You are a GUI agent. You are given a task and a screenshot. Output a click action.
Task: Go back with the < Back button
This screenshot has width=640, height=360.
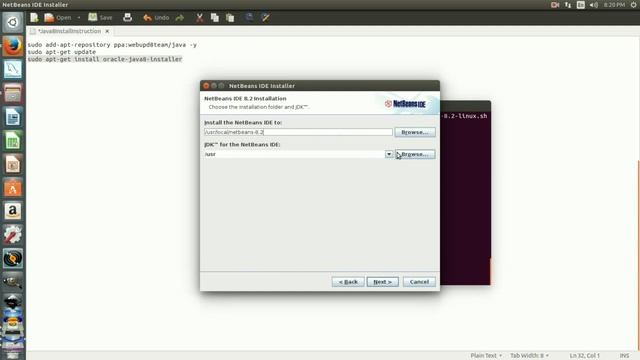coord(348,282)
